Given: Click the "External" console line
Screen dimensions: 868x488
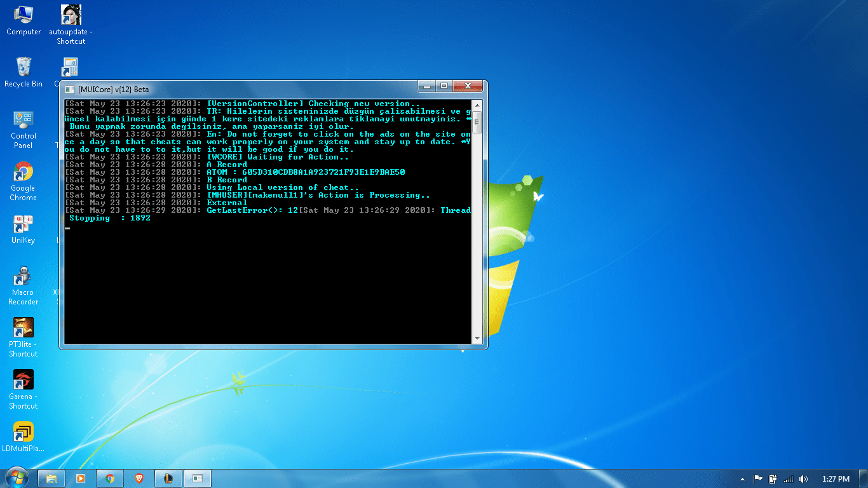Looking at the screenshot, I should click(227, 203).
